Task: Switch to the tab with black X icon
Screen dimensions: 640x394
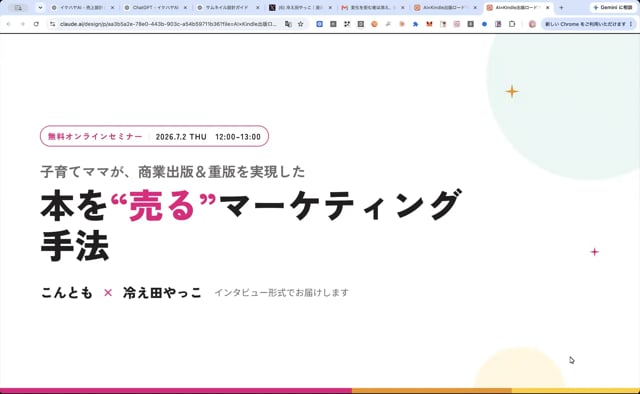Action: [300, 7]
